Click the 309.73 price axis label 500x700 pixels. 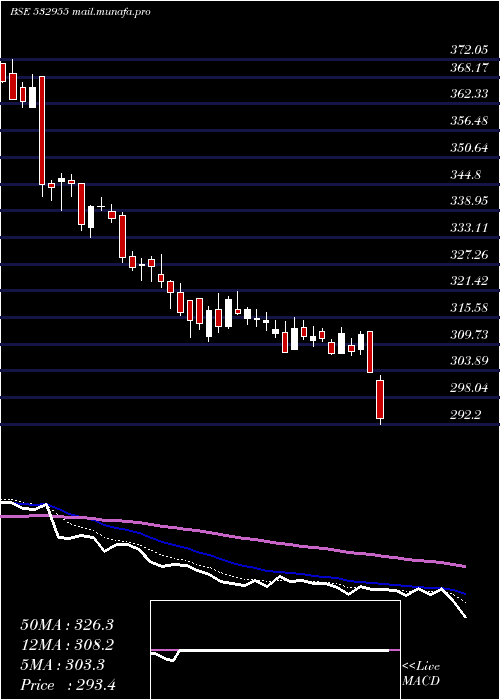tap(469, 334)
